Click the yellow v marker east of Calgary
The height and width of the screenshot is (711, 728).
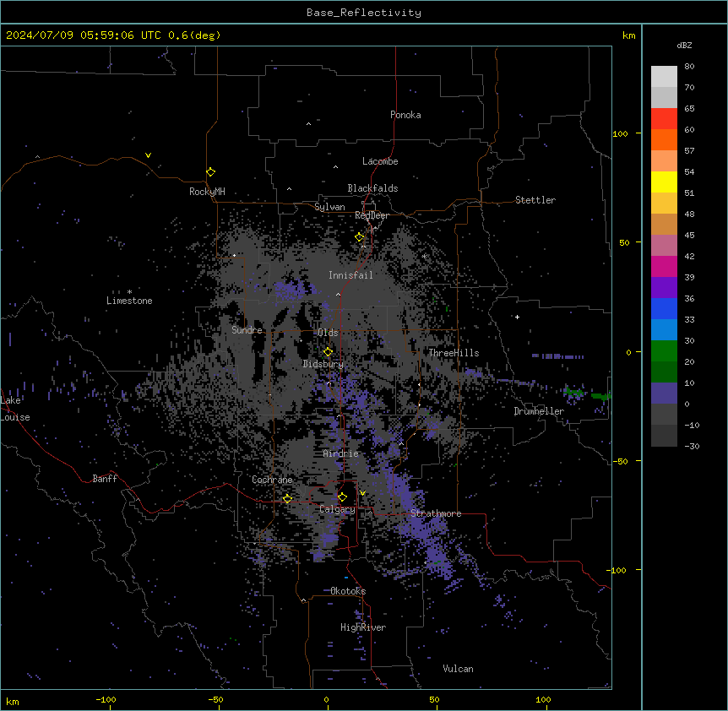tap(362, 493)
